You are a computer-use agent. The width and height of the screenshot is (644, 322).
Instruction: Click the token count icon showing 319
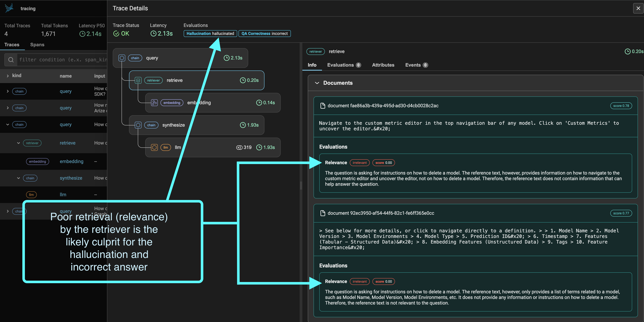[x=239, y=147]
